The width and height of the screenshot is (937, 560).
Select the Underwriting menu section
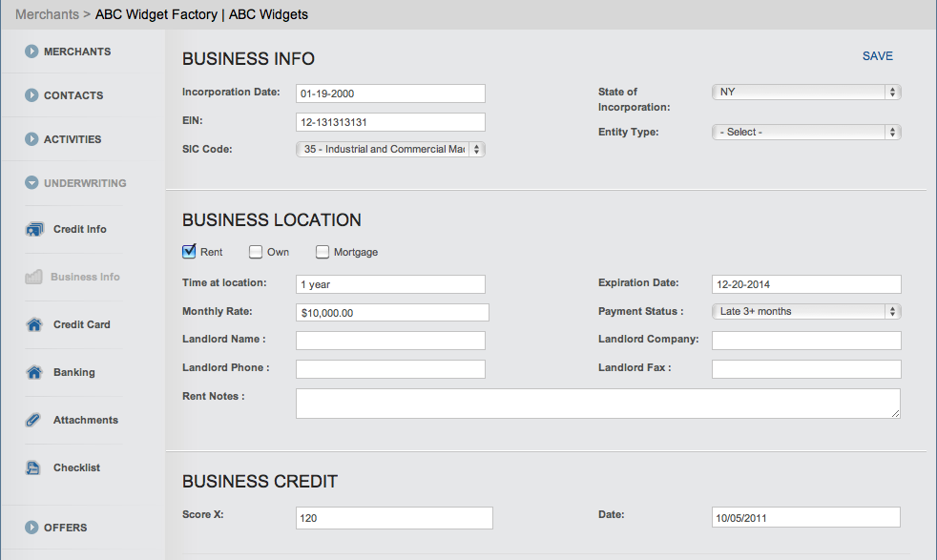pos(85,183)
